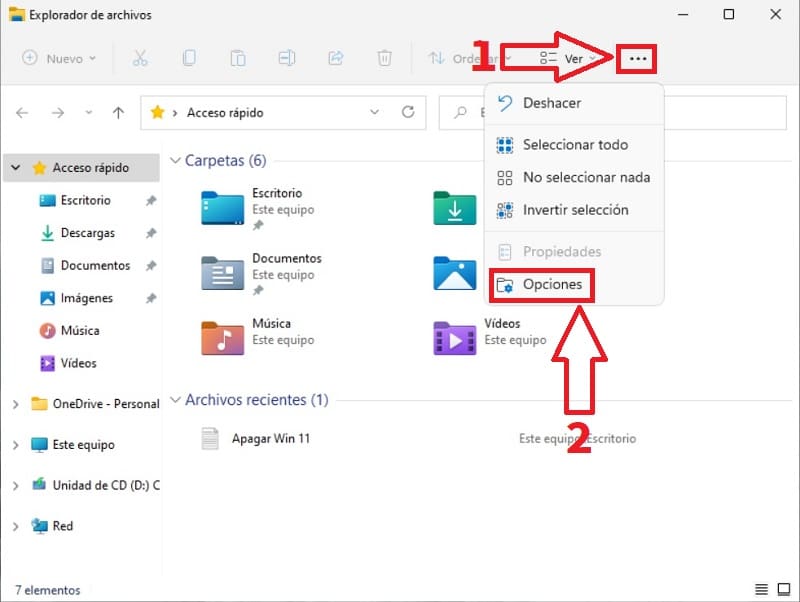Click the Propiedades menu entry
This screenshot has height=602, width=800.
point(574,252)
